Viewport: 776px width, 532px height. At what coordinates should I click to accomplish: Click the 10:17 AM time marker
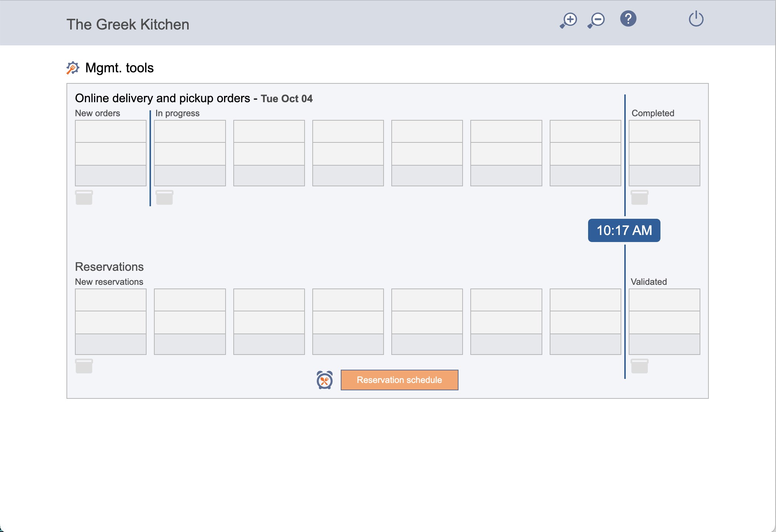(x=624, y=231)
